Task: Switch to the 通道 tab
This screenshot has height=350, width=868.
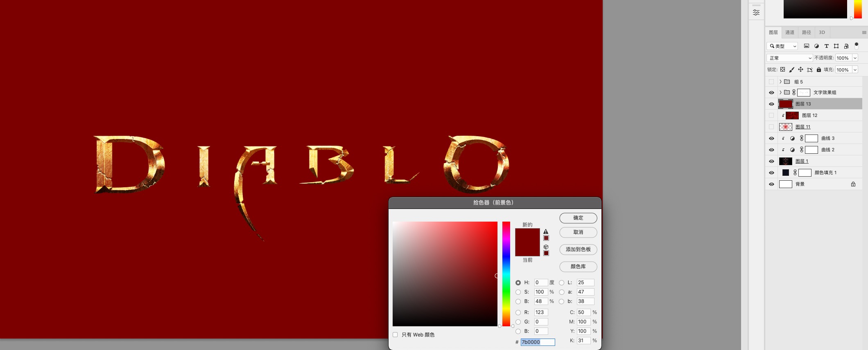Action: pos(790,32)
